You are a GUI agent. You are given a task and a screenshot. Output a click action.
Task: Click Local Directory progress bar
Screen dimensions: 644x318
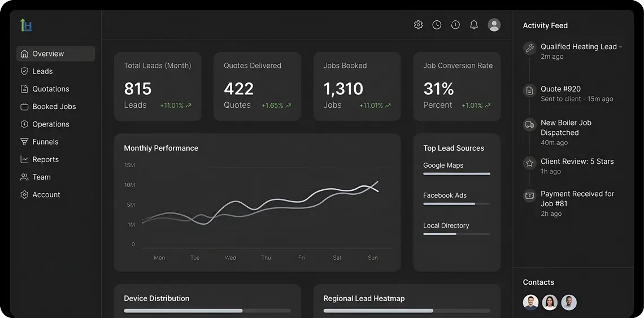coord(456,234)
